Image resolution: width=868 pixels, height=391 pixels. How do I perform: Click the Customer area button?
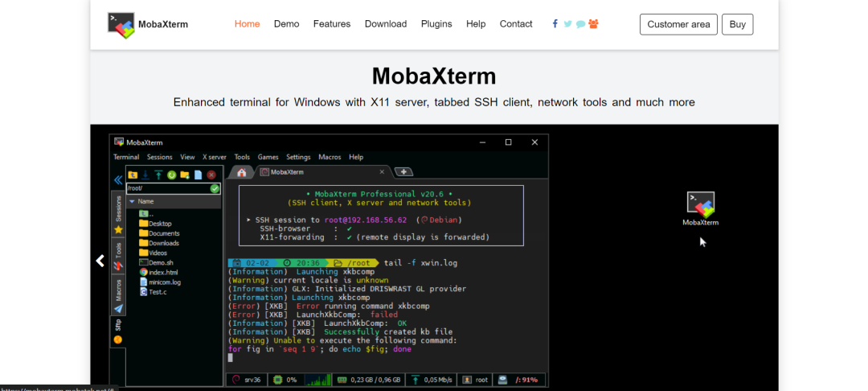pyautogui.click(x=678, y=24)
